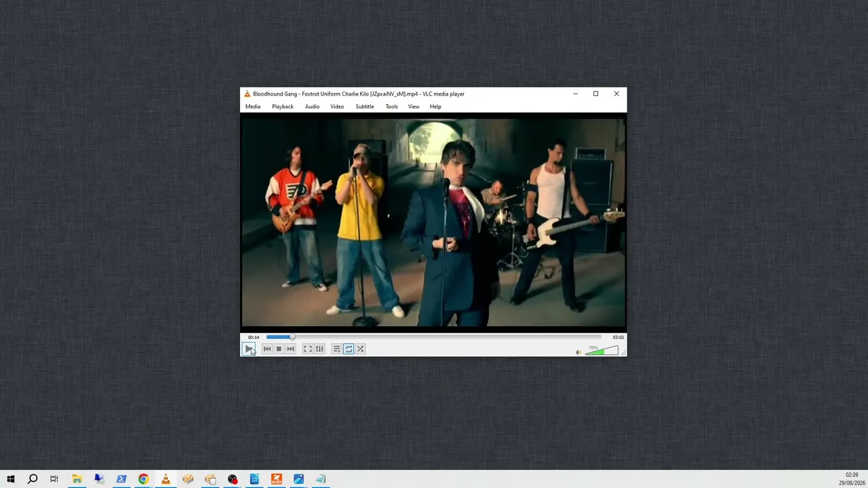The width and height of the screenshot is (868, 488).
Task: Click the VLC icon on the taskbar
Action: click(x=165, y=479)
